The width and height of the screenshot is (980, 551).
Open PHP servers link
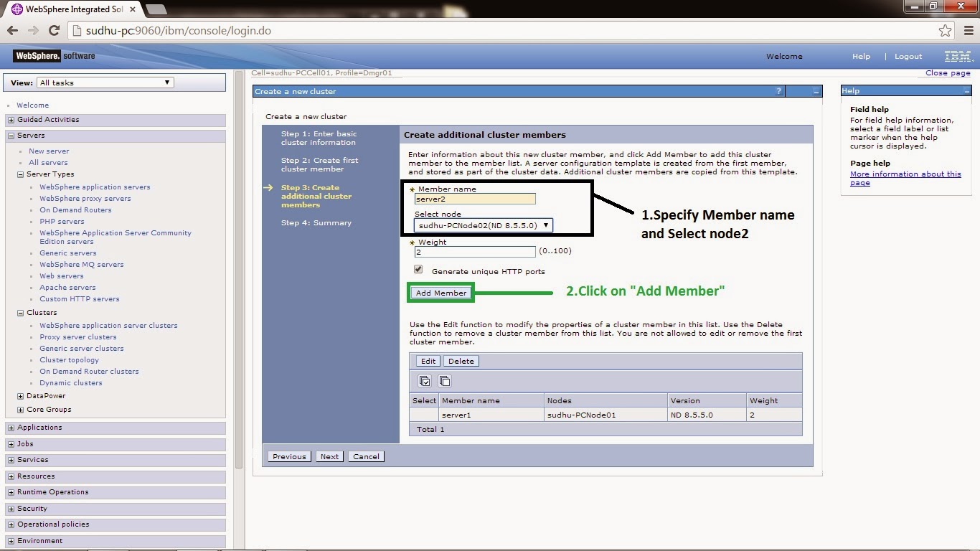62,222
